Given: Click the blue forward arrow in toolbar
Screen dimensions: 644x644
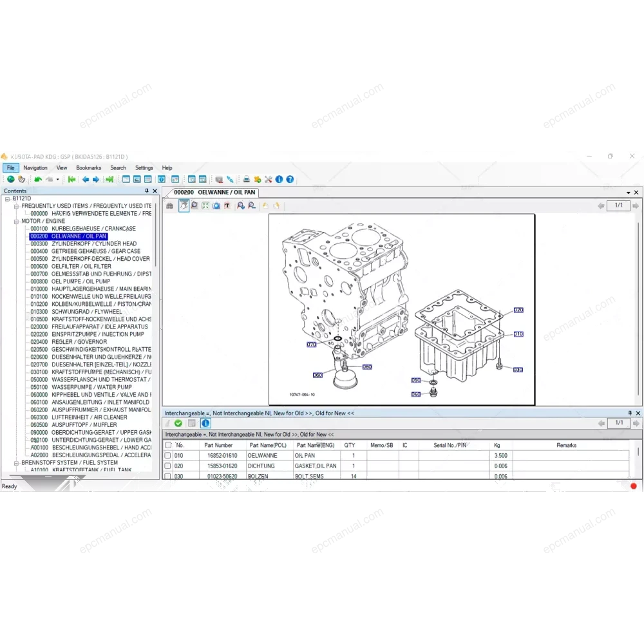Looking at the screenshot, I should pos(96,180).
